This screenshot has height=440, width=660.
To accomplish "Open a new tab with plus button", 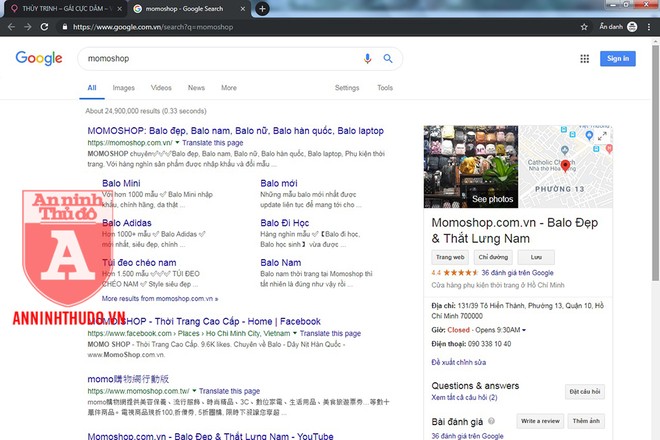I will coord(262,8).
